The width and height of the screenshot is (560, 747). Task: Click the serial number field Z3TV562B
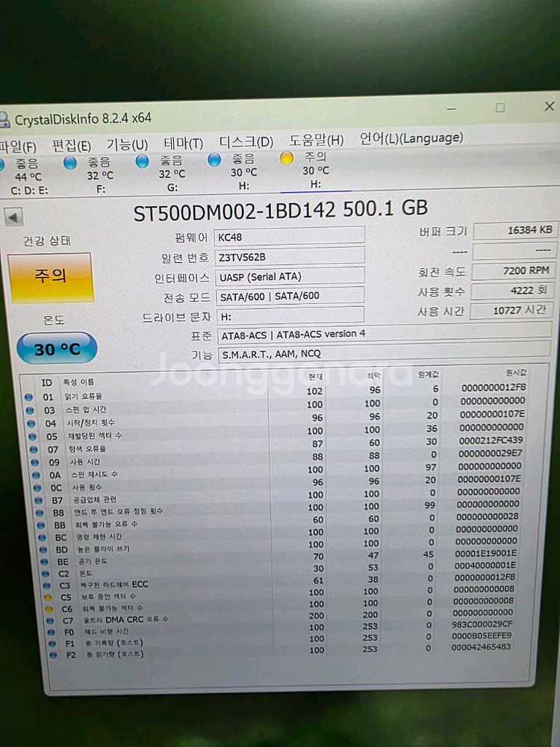point(290,257)
